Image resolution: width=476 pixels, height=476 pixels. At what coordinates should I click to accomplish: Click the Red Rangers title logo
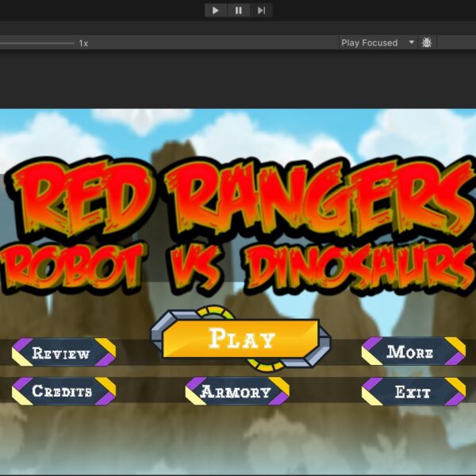click(238, 194)
